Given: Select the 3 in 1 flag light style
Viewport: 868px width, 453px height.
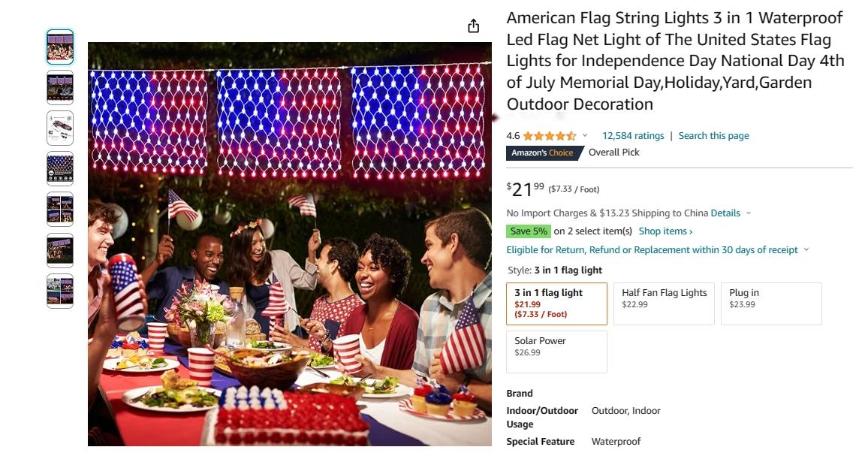Looking at the screenshot, I should pos(556,304).
